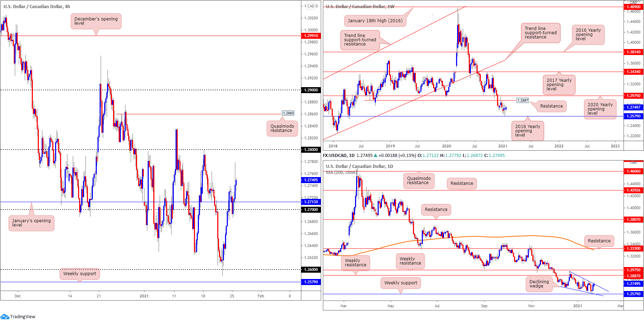This screenshot has height=321, width=644.
Task: Select the 1W chart title text
Action: [x=360, y=6]
